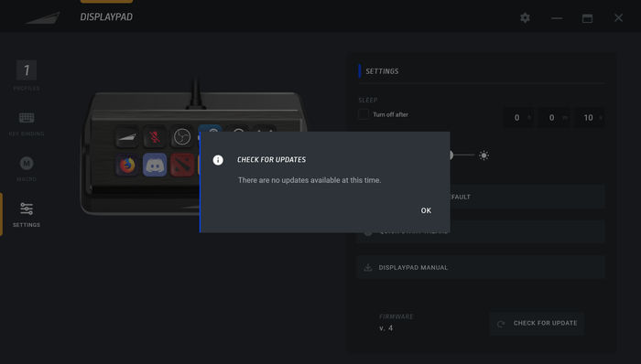This screenshot has width=641, height=364.
Task: Minimize the Base Camp window
Action: tap(557, 18)
